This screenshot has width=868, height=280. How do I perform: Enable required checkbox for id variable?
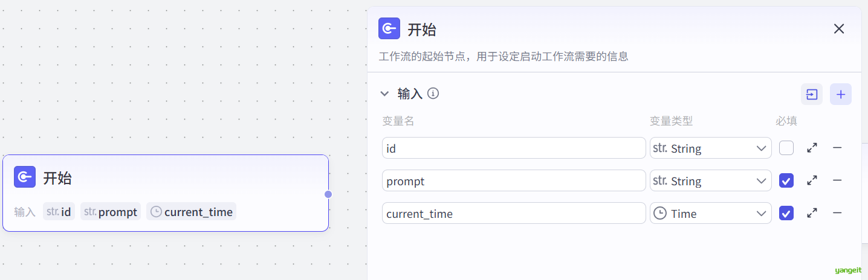click(786, 148)
